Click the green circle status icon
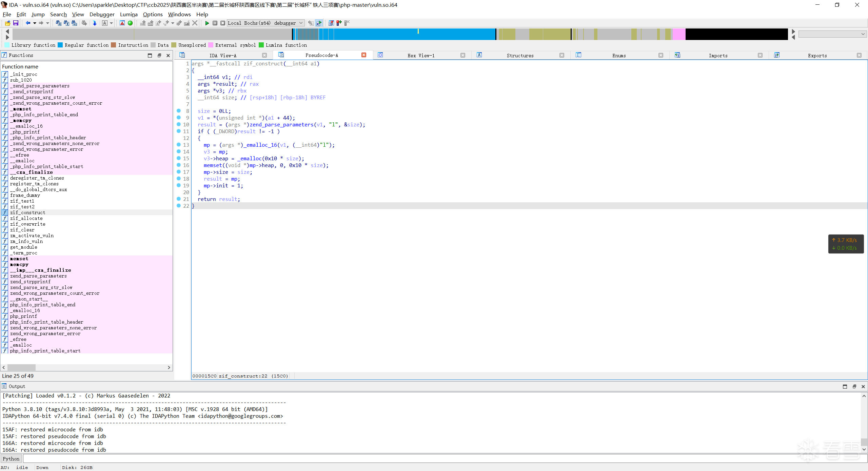 tap(130, 23)
